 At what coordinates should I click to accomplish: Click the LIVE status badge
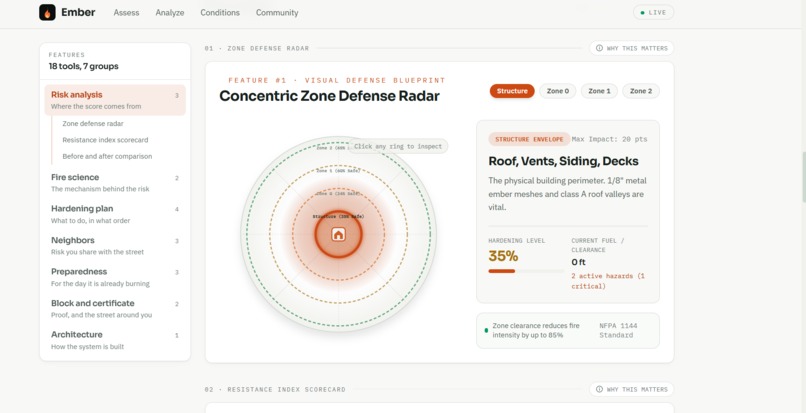[653, 13]
